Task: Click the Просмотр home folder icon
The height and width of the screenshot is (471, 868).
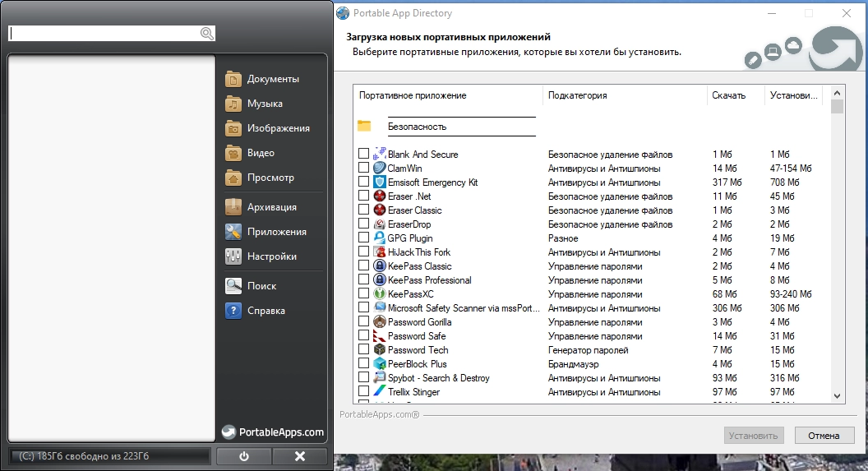Action: [x=233, y=178]
